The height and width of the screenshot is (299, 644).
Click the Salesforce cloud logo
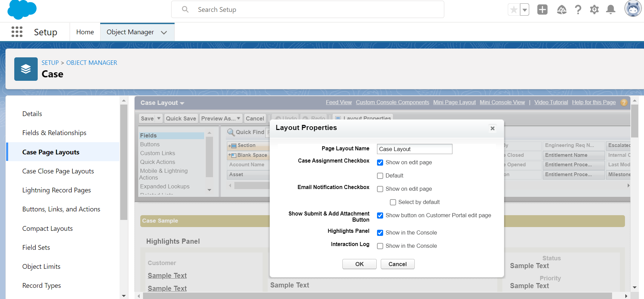point(22,9)
